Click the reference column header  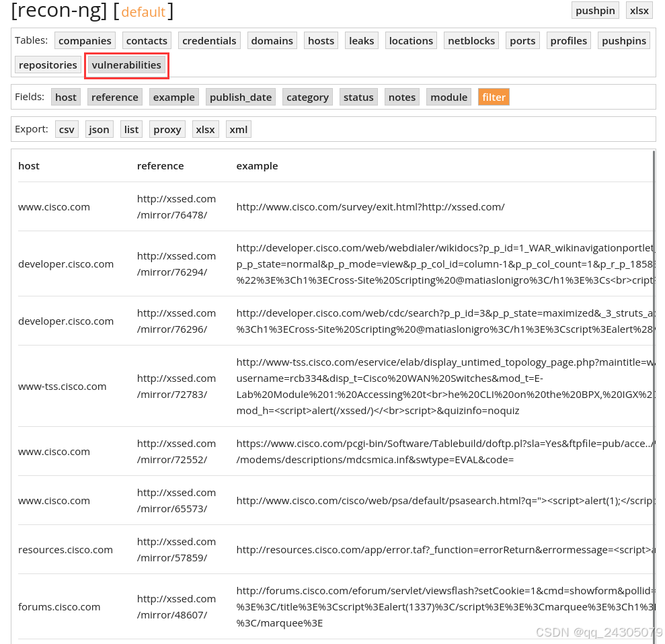tap(160, 166)
